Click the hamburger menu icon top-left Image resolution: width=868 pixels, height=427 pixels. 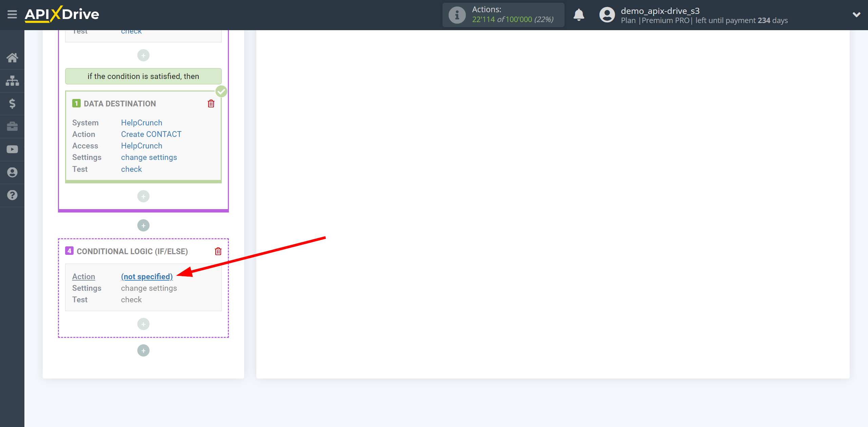pyautogui.click(x=12, y=15)
